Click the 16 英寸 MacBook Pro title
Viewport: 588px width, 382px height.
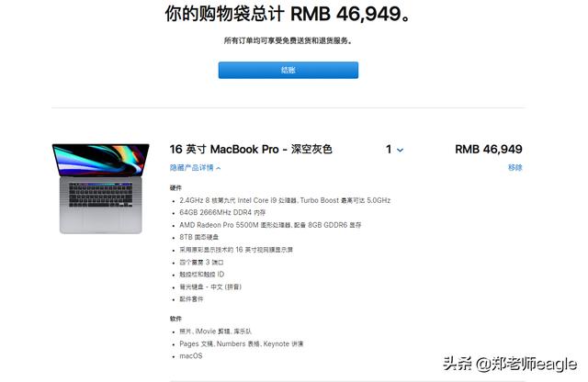pos(251,149)
